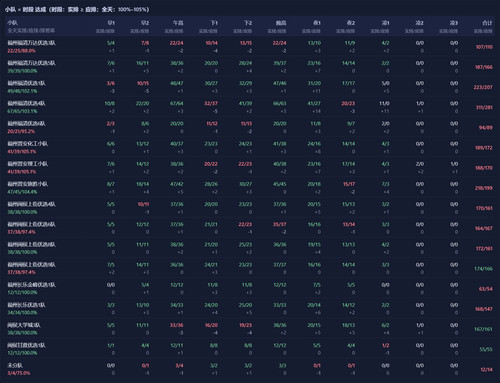
Task: Click the red 7/8 cell
Action: (x=145, y=43)
